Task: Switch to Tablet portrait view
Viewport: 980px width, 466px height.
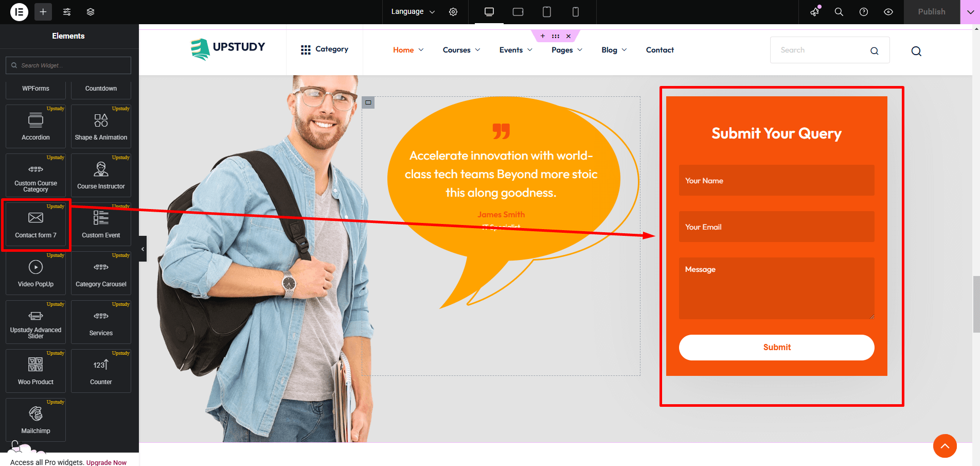Action: click(547, 12)
